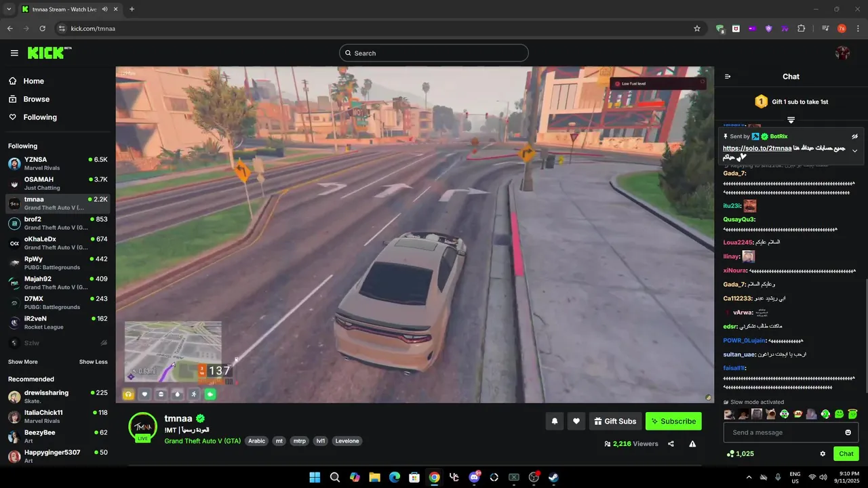
Task: Open emoji picker in message box
Action: [x=848, y=432]
